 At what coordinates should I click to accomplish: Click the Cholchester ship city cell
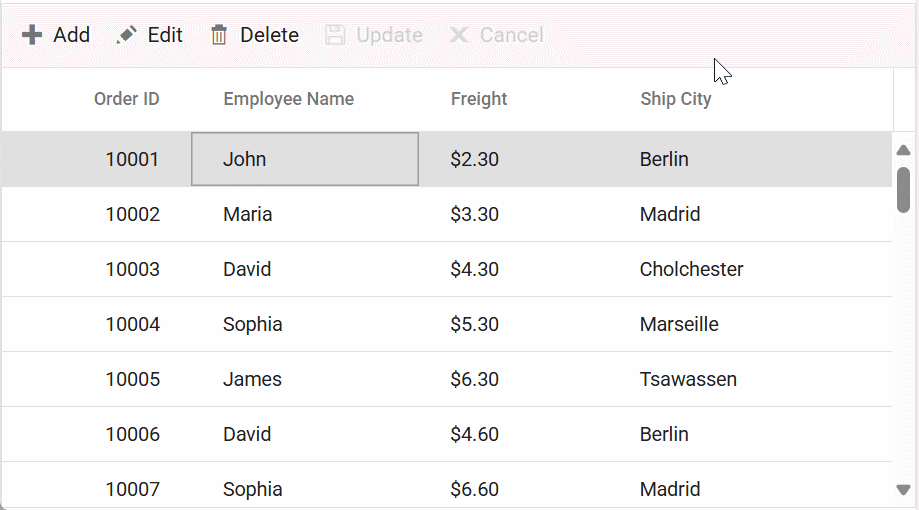click(691, 269)
